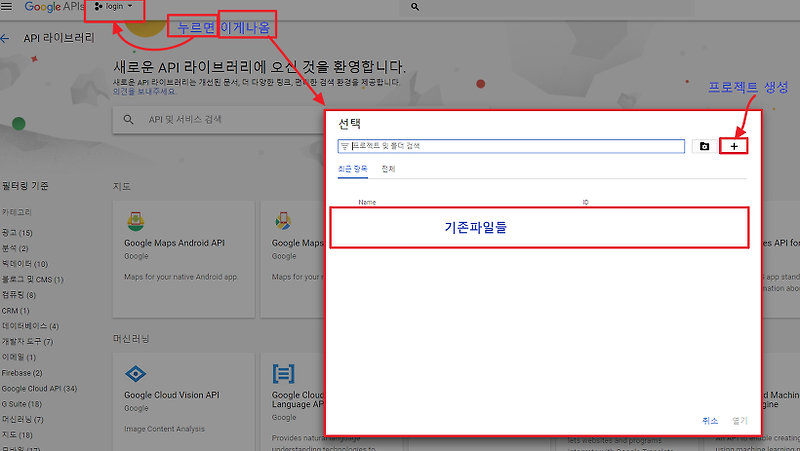Switch to the 최근 항목 tab
The width and height of the screenshot is (800, 451).
click(353, 169)
